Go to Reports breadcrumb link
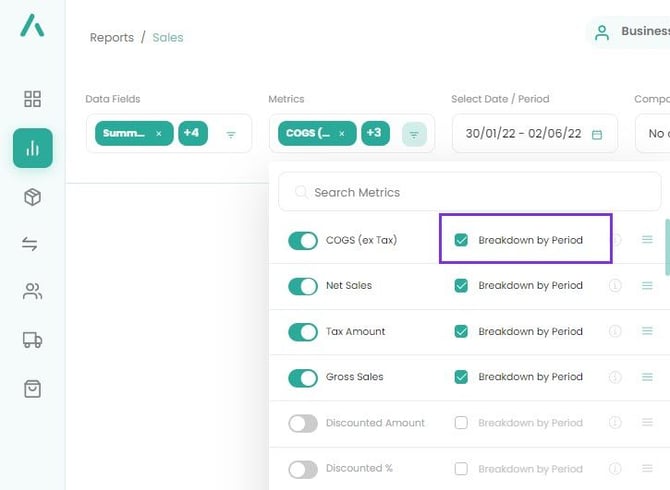Screen dimensions: 670x490 [x=111, y=38]
